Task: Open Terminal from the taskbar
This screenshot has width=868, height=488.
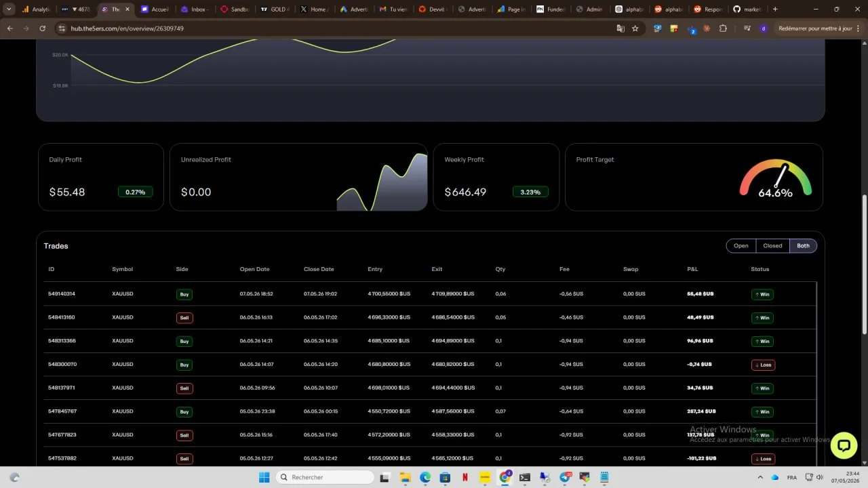Action: tap(524, 477)
